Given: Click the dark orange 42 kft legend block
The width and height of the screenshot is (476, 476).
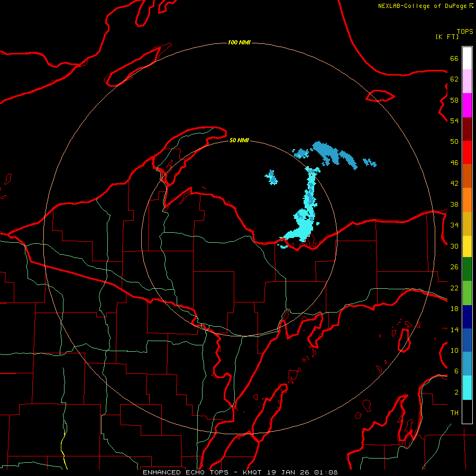Looking at the screenshot, I should [467, 176].
